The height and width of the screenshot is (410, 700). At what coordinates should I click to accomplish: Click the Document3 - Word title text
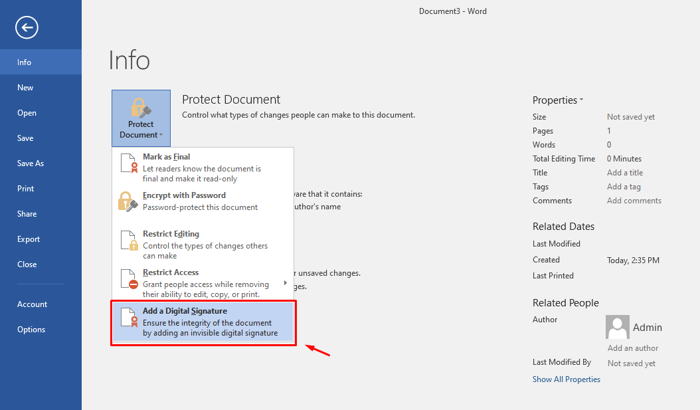point(453,11)
